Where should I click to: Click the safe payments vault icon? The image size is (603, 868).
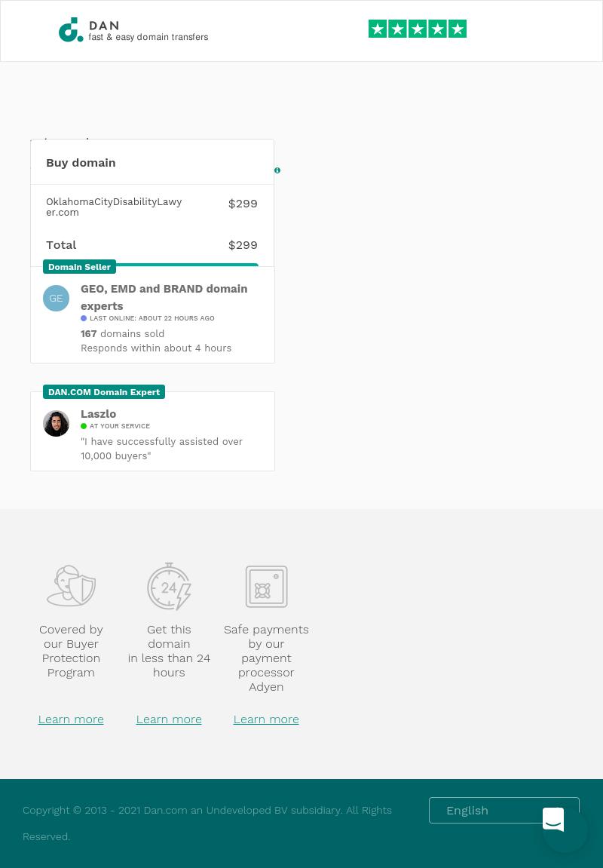pyautogui.click(x=266, y=586)
